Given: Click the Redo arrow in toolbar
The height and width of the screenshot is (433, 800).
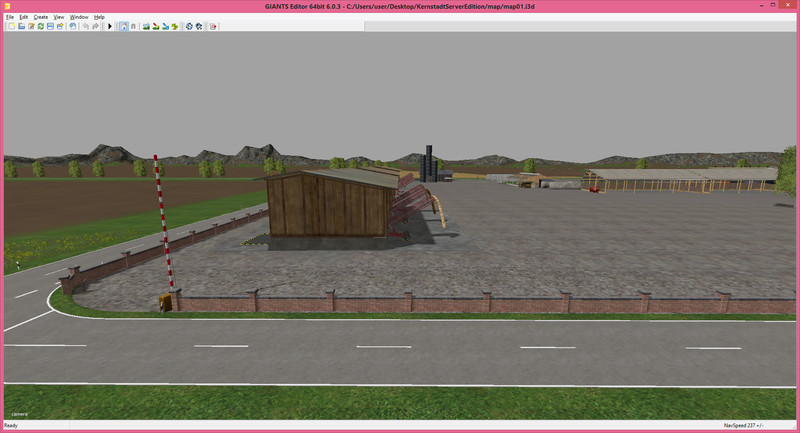Looking at the screenshot, I should [96, 26].
